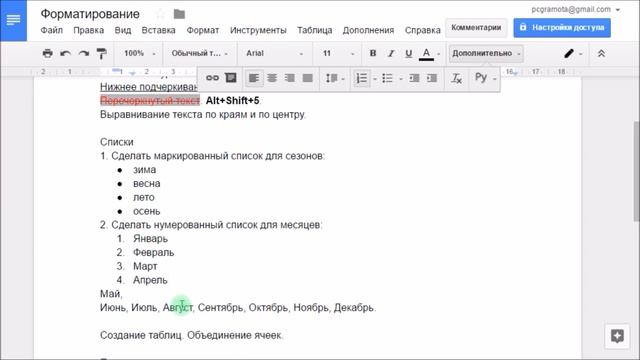Click the vertical scrollbar thumb
Screen dimensions: 640x360
[x=636, y=171]
